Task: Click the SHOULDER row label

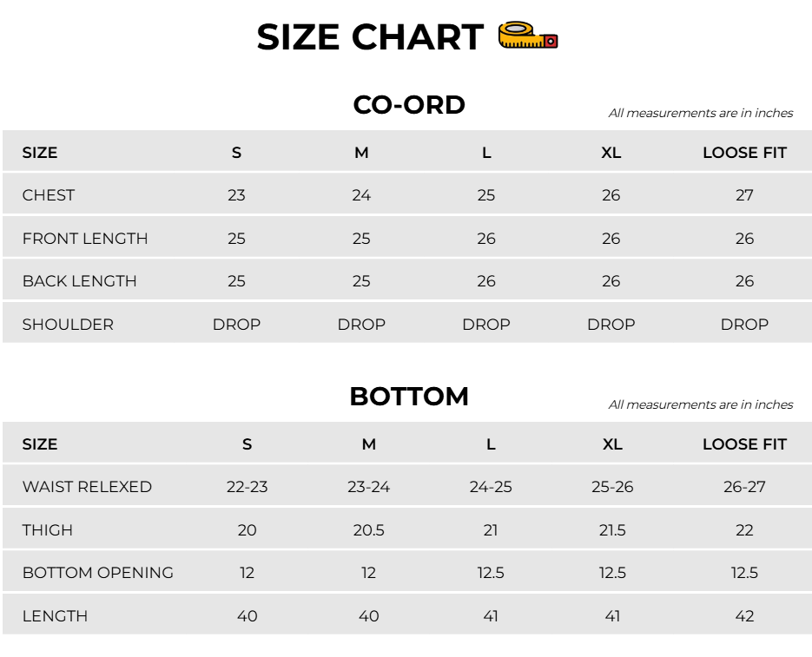Action: tap(68, 325)
